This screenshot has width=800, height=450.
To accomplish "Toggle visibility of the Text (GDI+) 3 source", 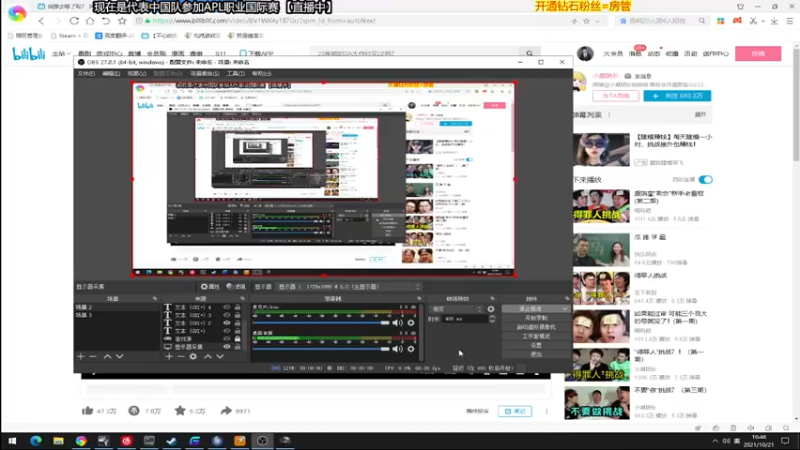I will click(227, 315).
